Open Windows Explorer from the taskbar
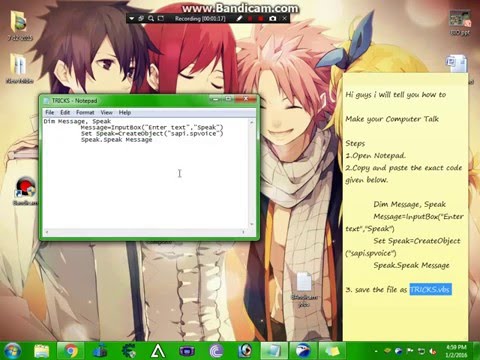 42,351
